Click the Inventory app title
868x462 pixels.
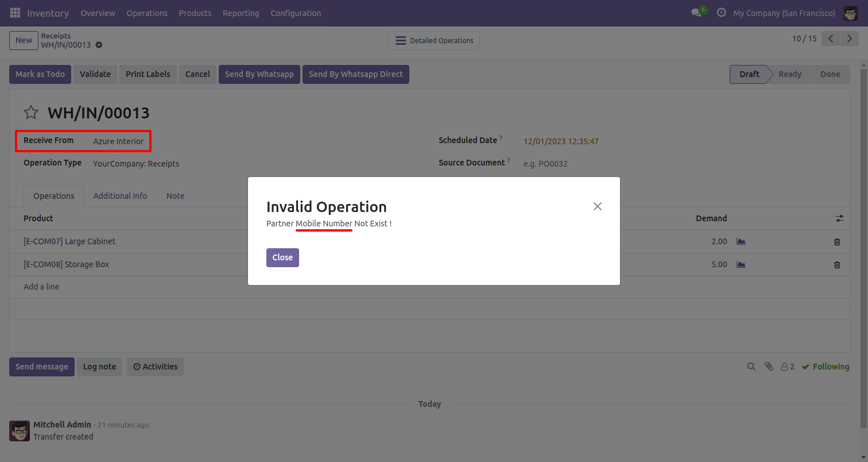48,13
